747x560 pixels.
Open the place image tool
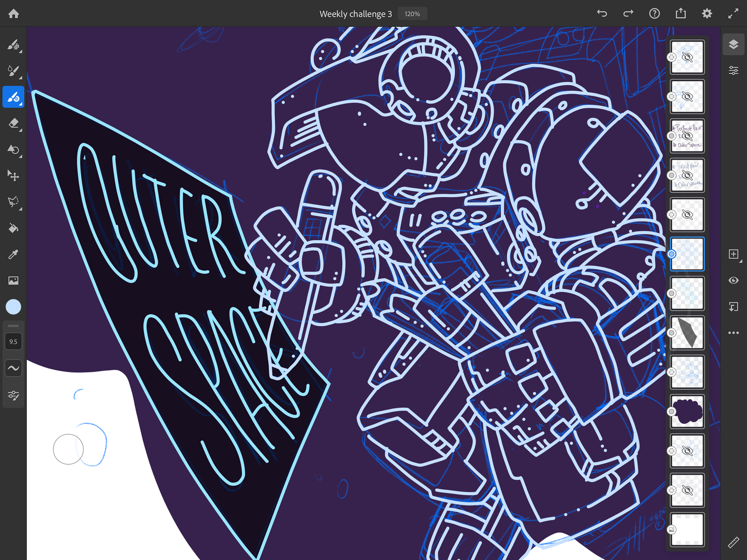tap(13, 281)
